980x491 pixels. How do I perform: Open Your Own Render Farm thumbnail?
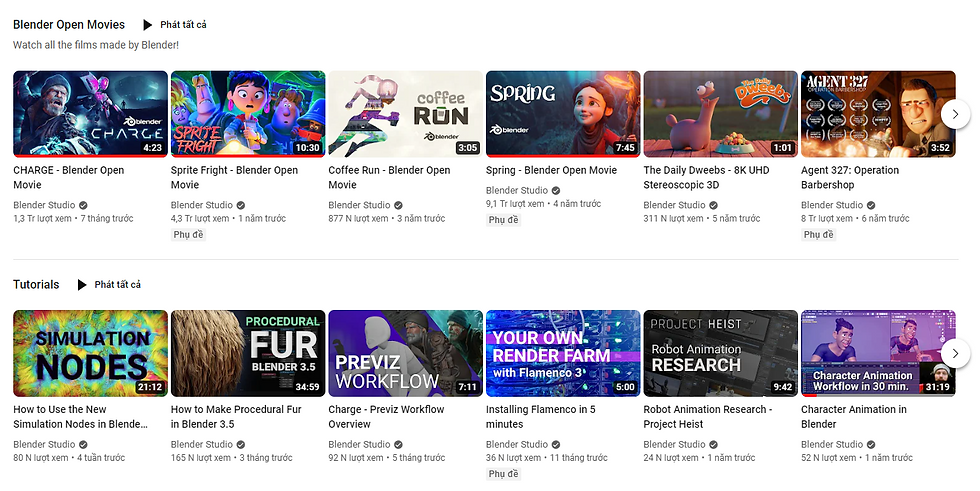[563, 353]
